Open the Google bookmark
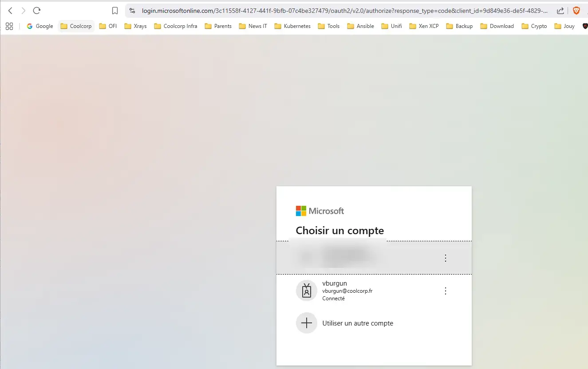 (40, 26)
